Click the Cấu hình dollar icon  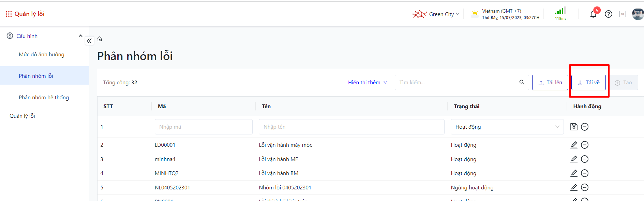10,36
